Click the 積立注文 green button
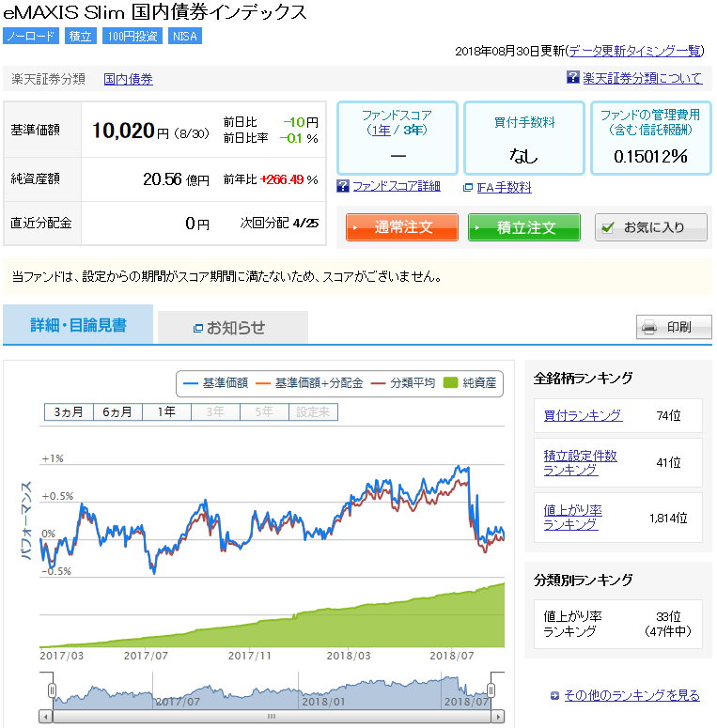 [524, 227]
